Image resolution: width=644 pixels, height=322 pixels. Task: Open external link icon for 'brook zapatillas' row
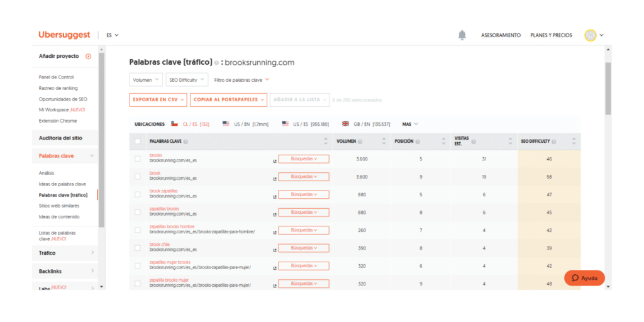275,197
